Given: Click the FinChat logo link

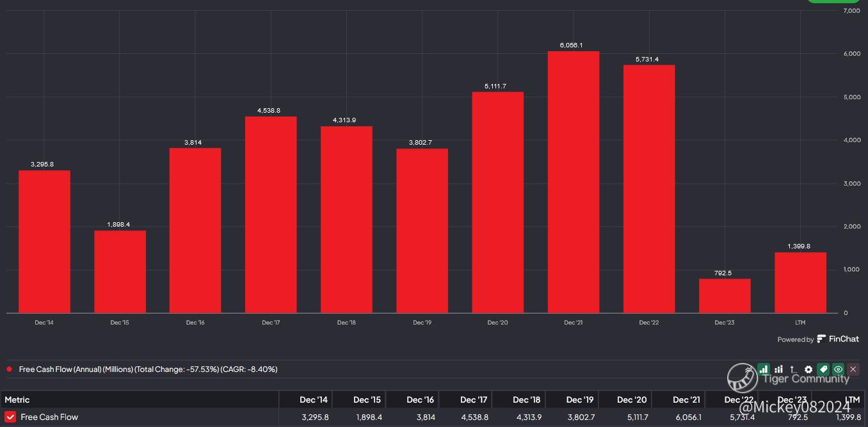Looking at the screenshot, I should [839, 339].
